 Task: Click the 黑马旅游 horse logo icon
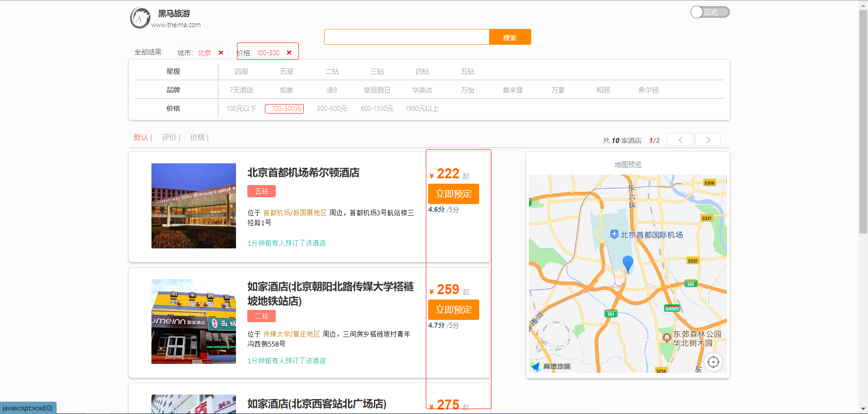point(140,18)
